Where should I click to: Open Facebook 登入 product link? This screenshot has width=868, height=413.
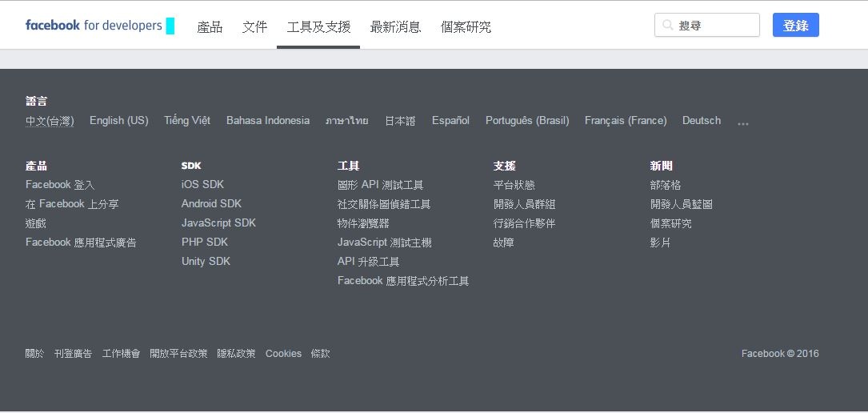60,185
